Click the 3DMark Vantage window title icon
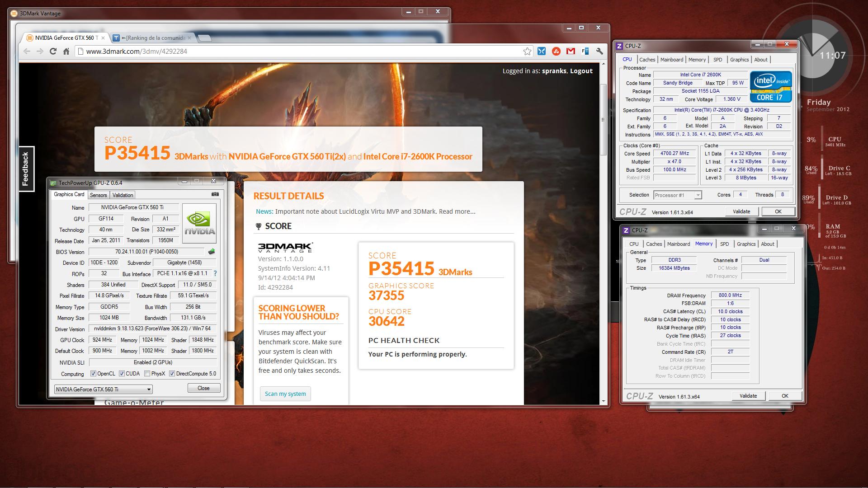Screen dimensions: 868x488 coord(14,14)
